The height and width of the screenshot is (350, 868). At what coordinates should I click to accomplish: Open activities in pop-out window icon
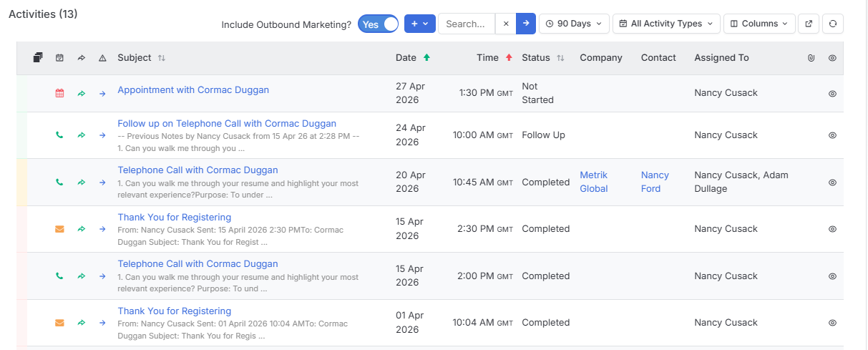point(809,24)
